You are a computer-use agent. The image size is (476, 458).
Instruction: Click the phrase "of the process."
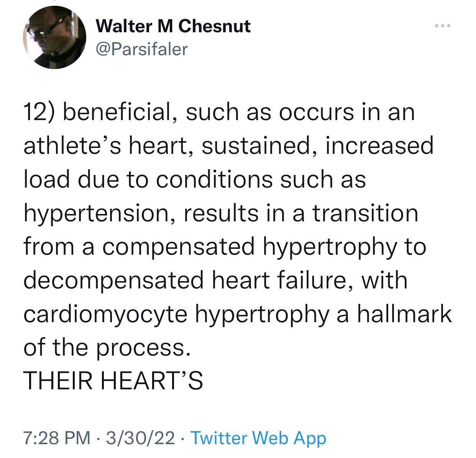click(x=107, y=348)
